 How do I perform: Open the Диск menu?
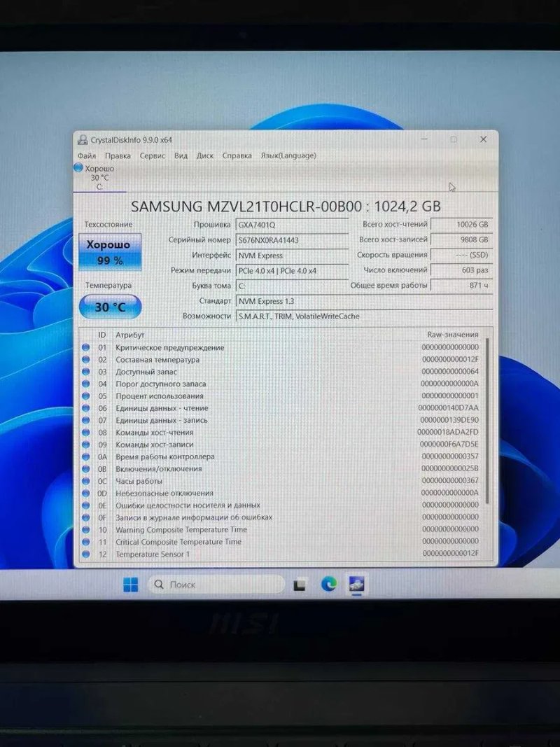(205, 156)
